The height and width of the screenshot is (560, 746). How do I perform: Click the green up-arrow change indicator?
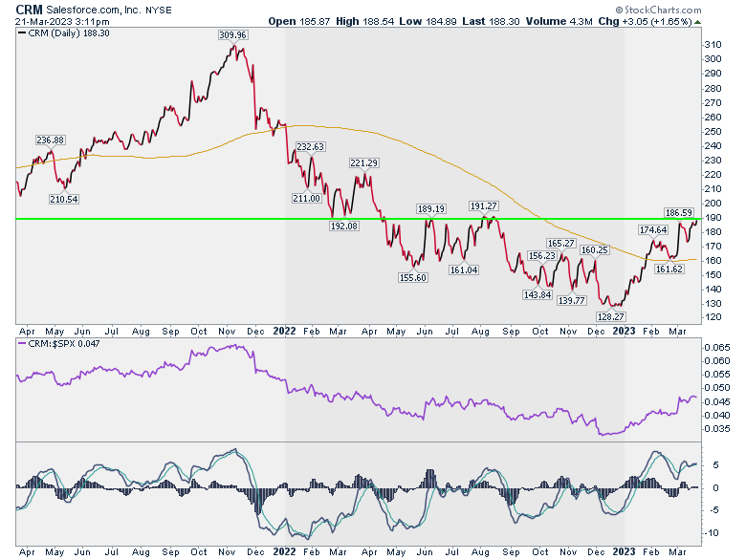(x=697, y=22)
